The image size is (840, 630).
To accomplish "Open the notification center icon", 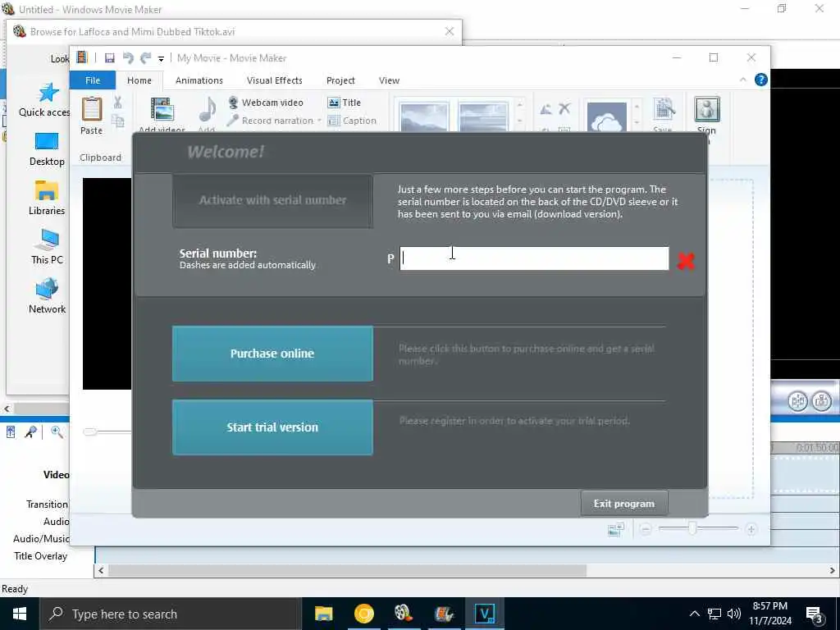I will tap(814, 614).
